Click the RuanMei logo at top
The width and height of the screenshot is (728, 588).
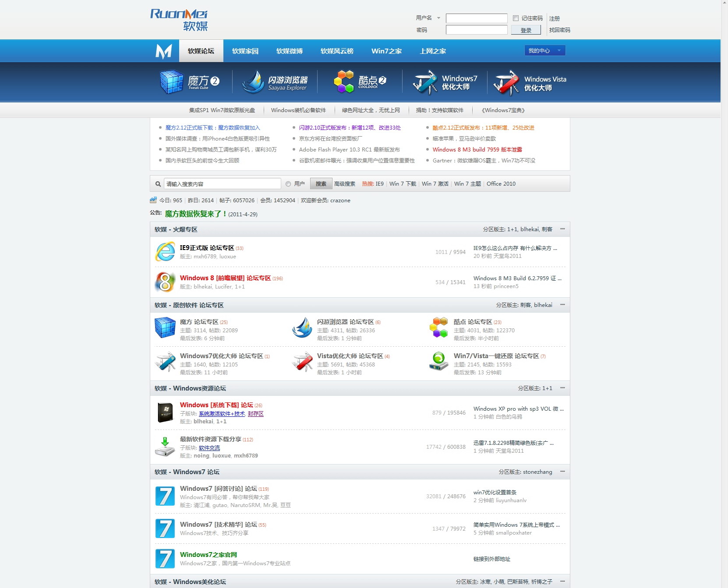coord(179,20)
